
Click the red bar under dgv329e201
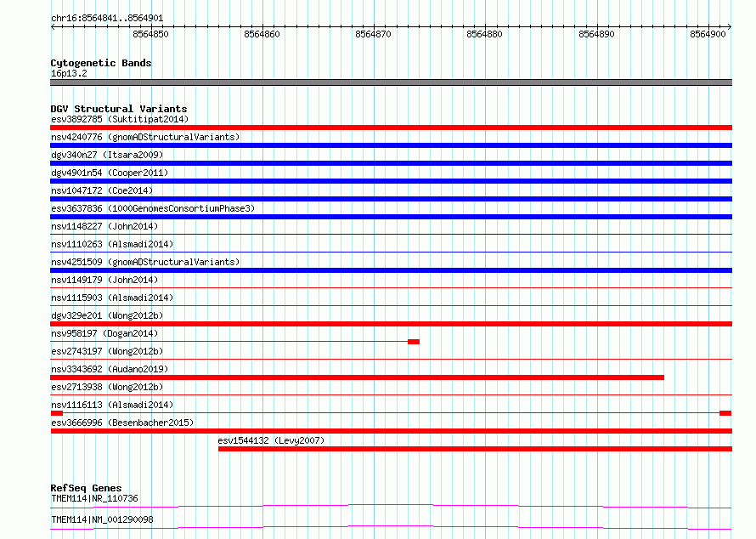click(x=391, y=324)
